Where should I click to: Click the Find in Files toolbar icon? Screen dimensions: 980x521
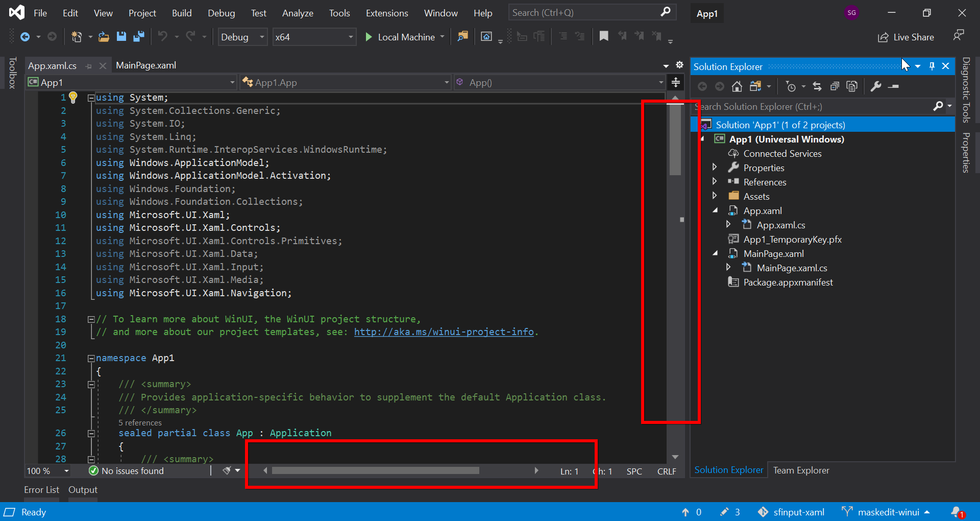point(463,36)
